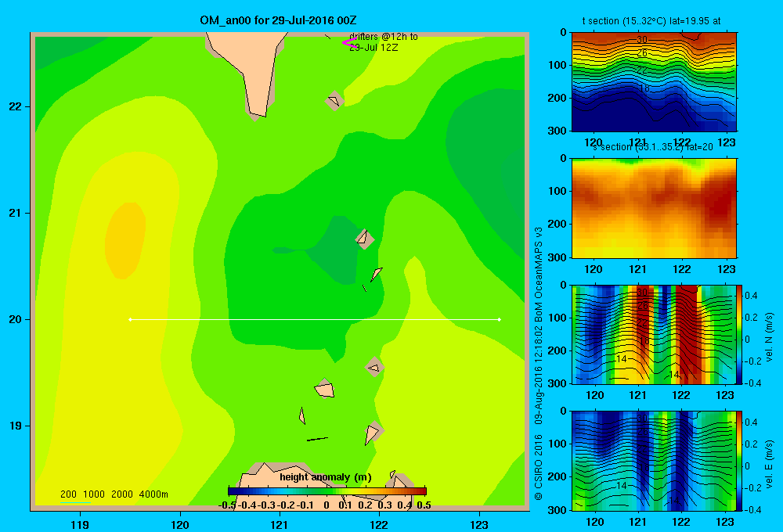Click longitude label '119' on main map
783x532 pixels.
(80, 524)
